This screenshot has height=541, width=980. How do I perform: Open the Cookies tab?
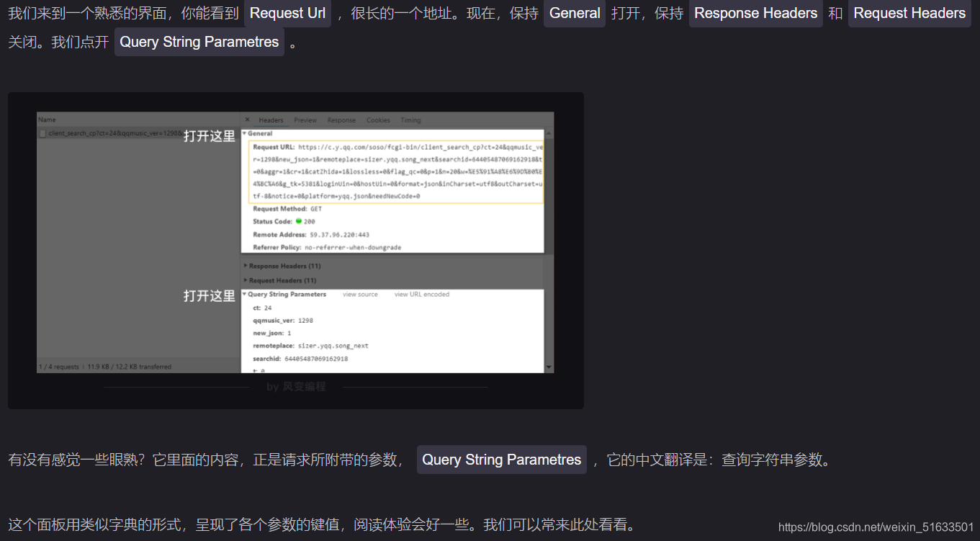(378, 120)
